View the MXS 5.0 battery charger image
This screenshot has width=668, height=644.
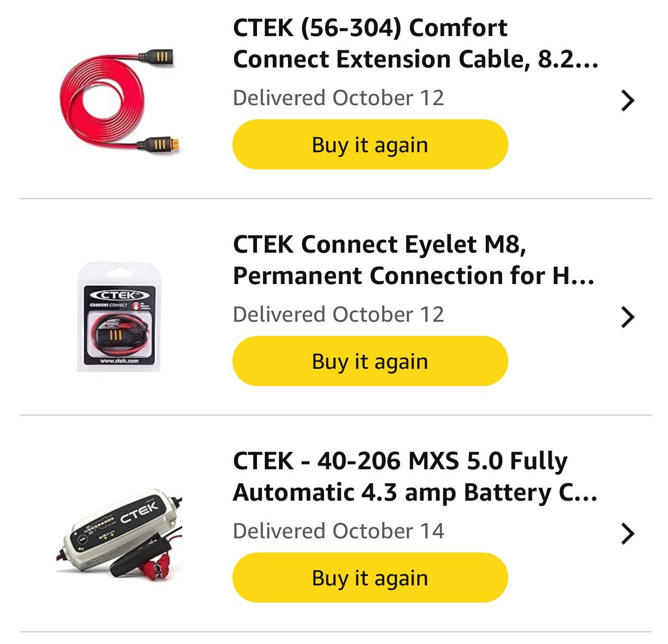[x=119, y=534]
